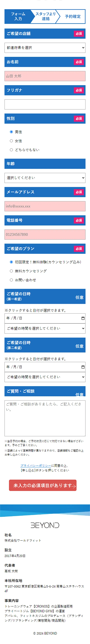Open first preferred time selection dropdown
The image size is (90, 644).
click(x=45, y=328)
